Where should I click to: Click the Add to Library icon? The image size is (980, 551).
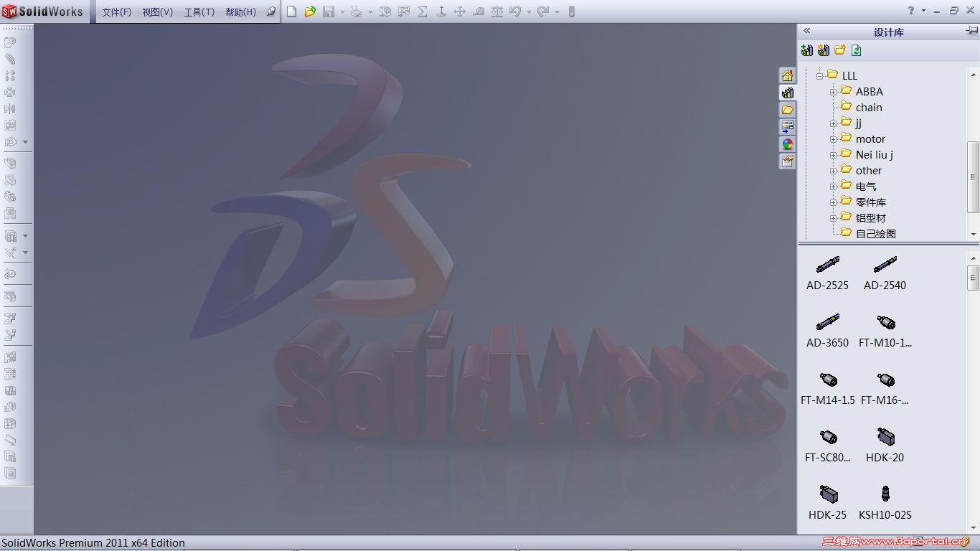807,50
